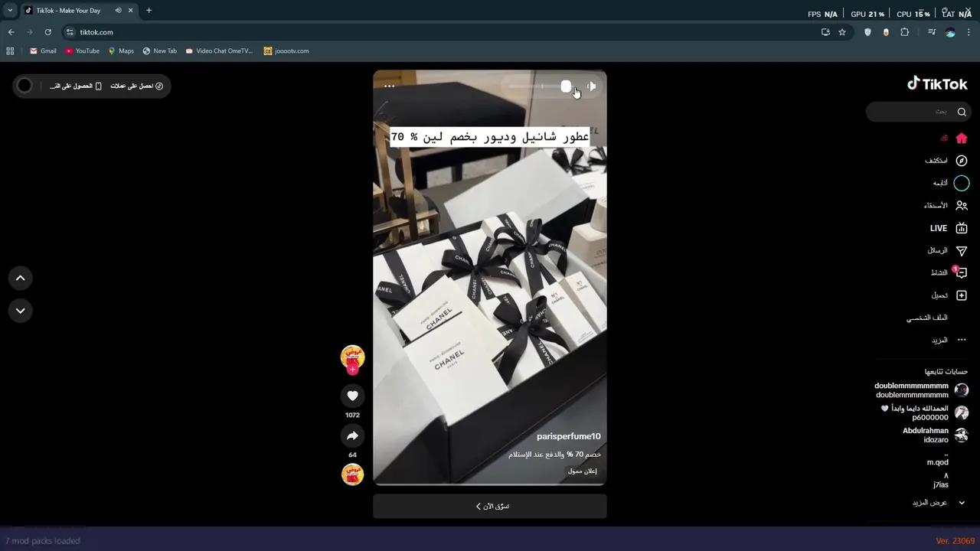Open the doublemmmmmmmm followed account

pyautogui.click(x=921, y=390)
